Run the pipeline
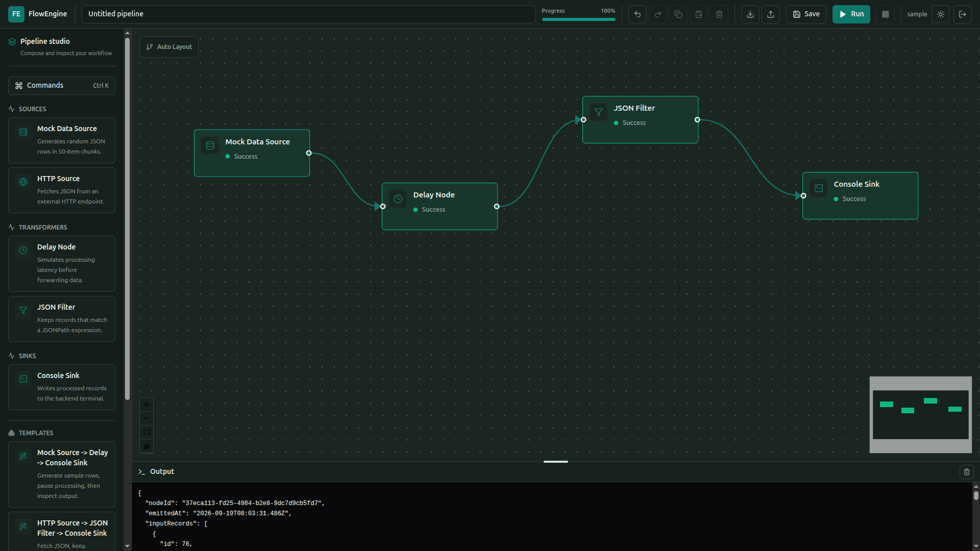980x551 pixels. point(851,14)
